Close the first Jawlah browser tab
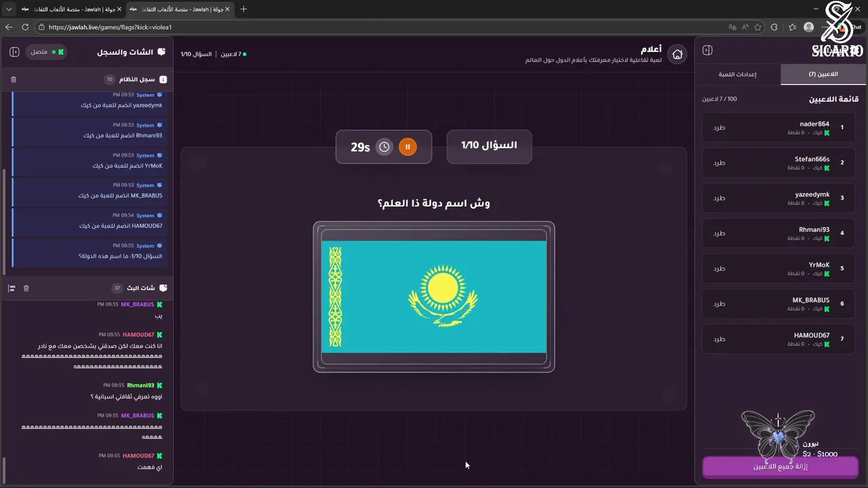868x488 pixels. [x=119, y=9]
